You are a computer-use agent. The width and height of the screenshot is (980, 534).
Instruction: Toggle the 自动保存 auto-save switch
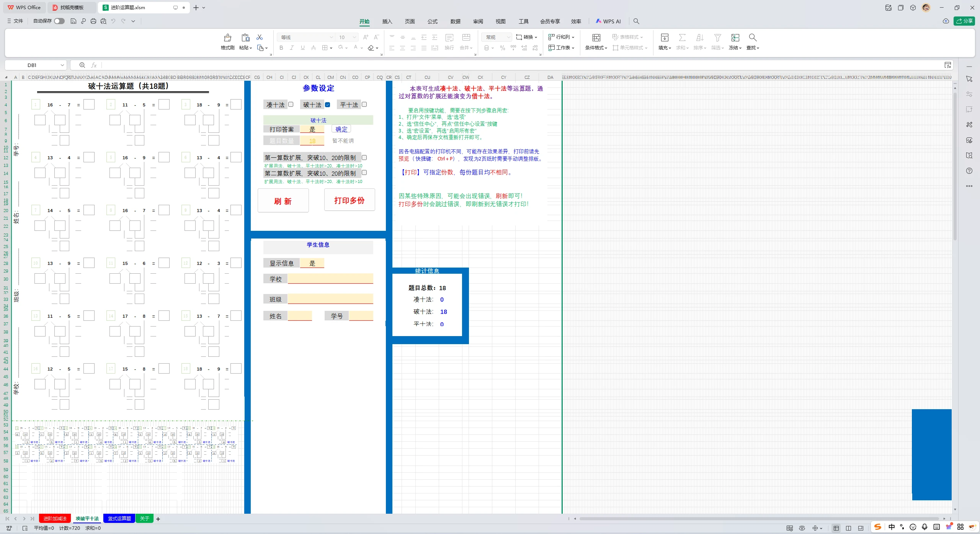pyautogui.click(x=59, y=21)
